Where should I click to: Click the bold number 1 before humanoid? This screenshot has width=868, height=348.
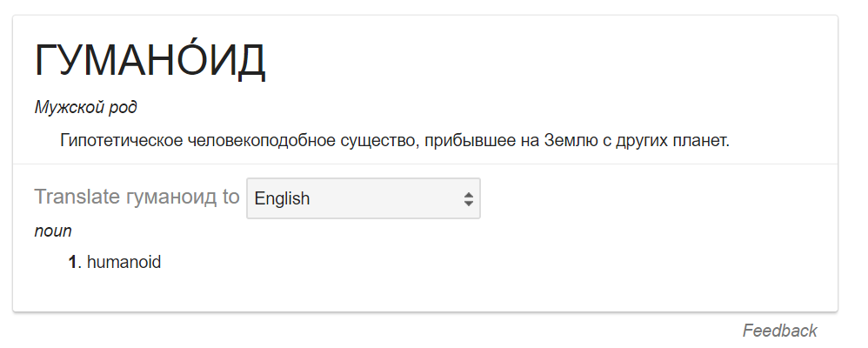(x=72, y=262)
